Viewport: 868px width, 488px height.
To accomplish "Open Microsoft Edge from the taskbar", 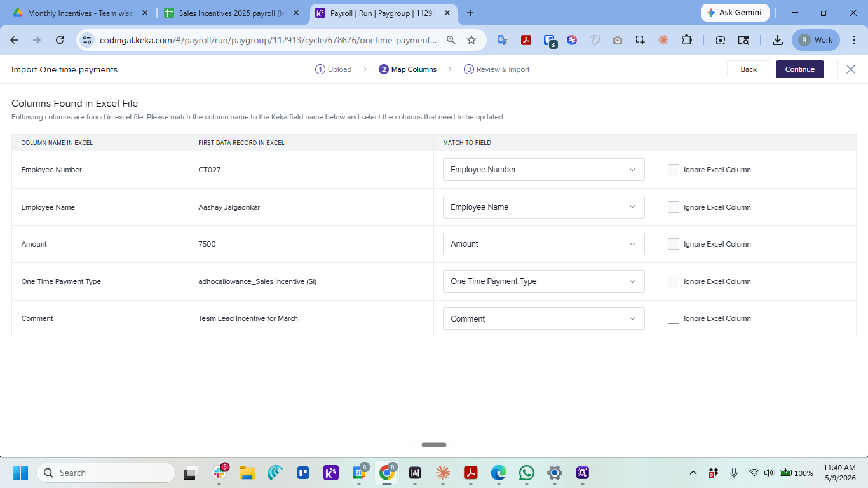I will (x=499, y=473).
